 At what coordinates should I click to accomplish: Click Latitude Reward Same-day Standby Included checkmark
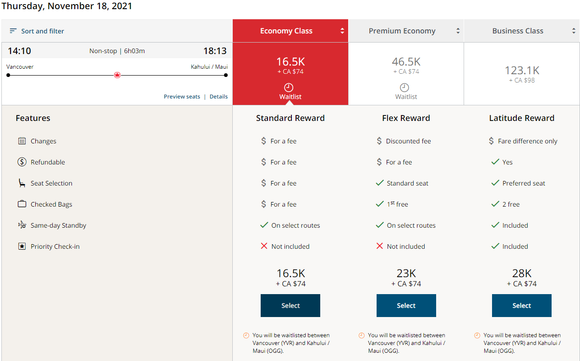(x=495, y=225)
